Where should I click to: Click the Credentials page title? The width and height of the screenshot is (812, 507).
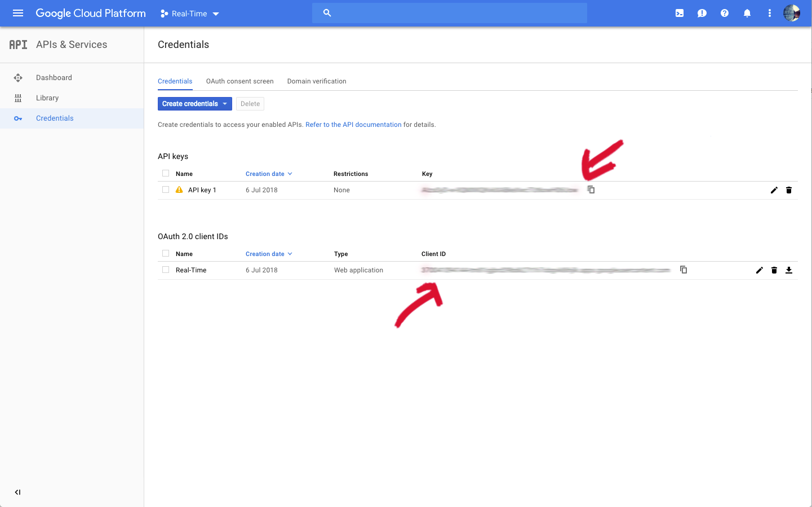pos(183,45)
